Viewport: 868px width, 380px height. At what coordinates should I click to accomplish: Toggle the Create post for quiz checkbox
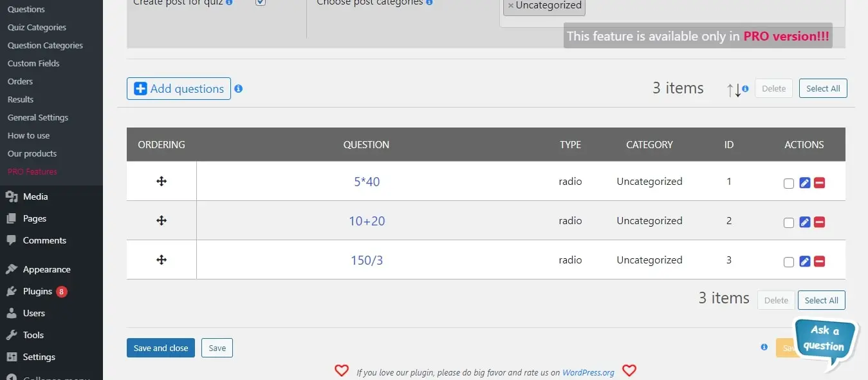pyautogui.click(x=261, y=3)
